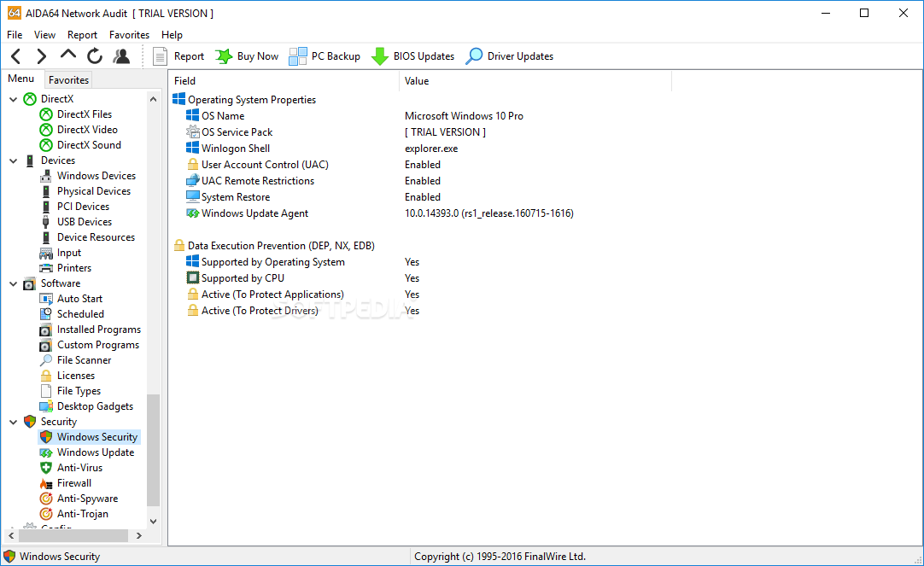Click the tree panel scroll down arrow
The height and width of the screenshot is (566, 924).
(153, 522)
